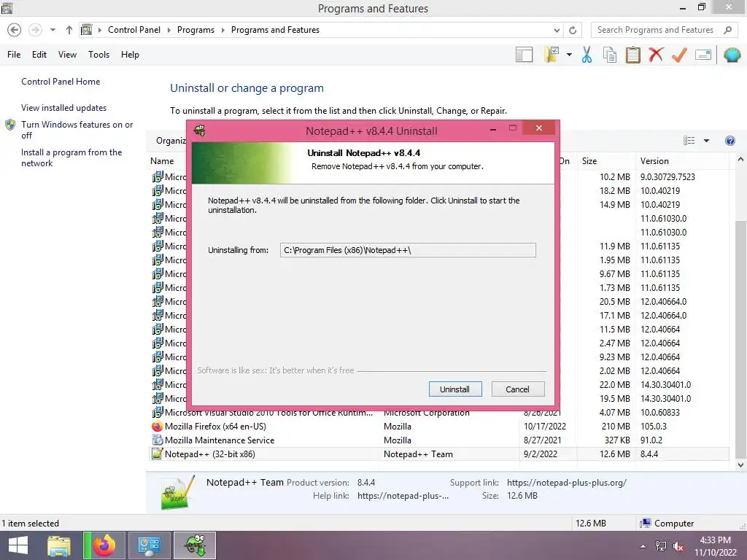
Task: Click the Forward navigation arrow
Action: point(35,30)
